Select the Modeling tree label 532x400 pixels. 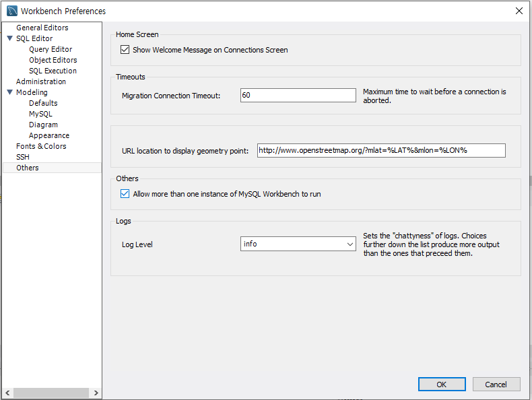coord(32,92)
